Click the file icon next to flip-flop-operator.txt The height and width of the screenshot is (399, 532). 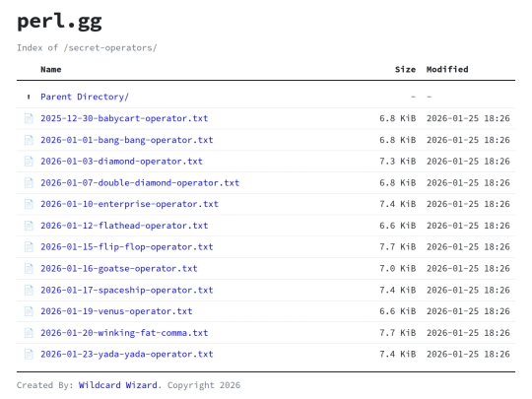point(29,247)
